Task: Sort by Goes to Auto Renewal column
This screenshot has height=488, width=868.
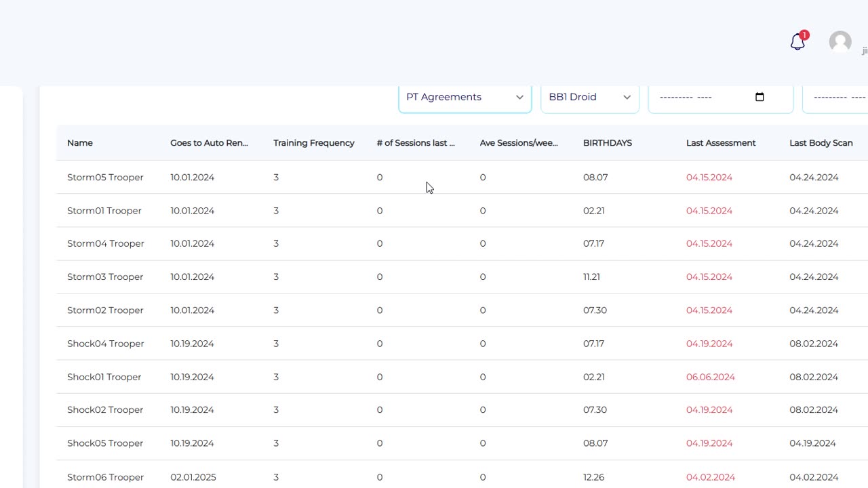Action: tap(209, 143)
